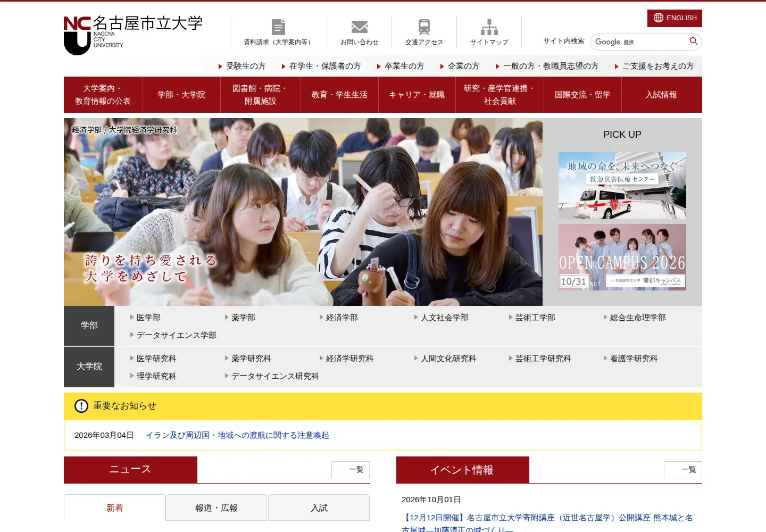
Task: Go to 芸術工学部 faculty page
Action: [x=532, y=318]
